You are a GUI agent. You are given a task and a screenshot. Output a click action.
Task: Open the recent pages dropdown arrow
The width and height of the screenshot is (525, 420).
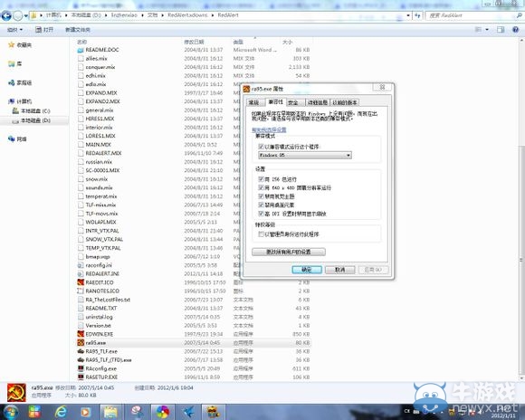click(x=26, y=15)
